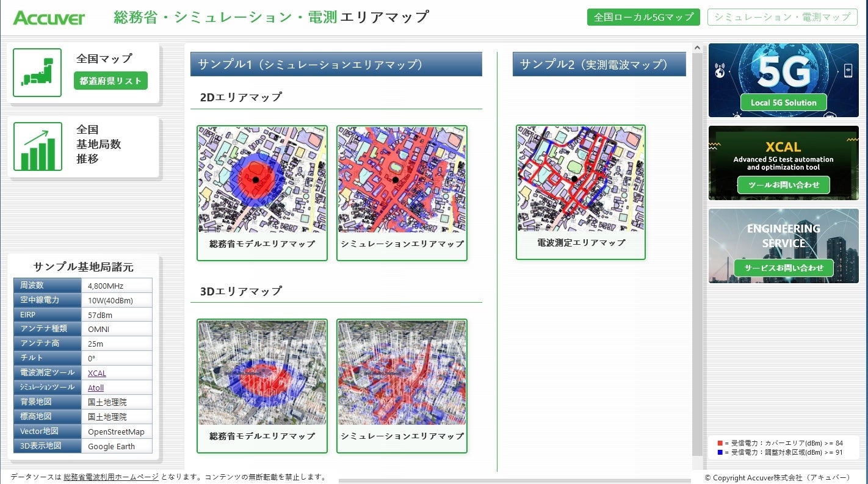Image resolution: width=868 pixels, height=484 pixels.
Task: Select the bar chart icon for 全国基地局数推移
Action: [x=37, y=146]
